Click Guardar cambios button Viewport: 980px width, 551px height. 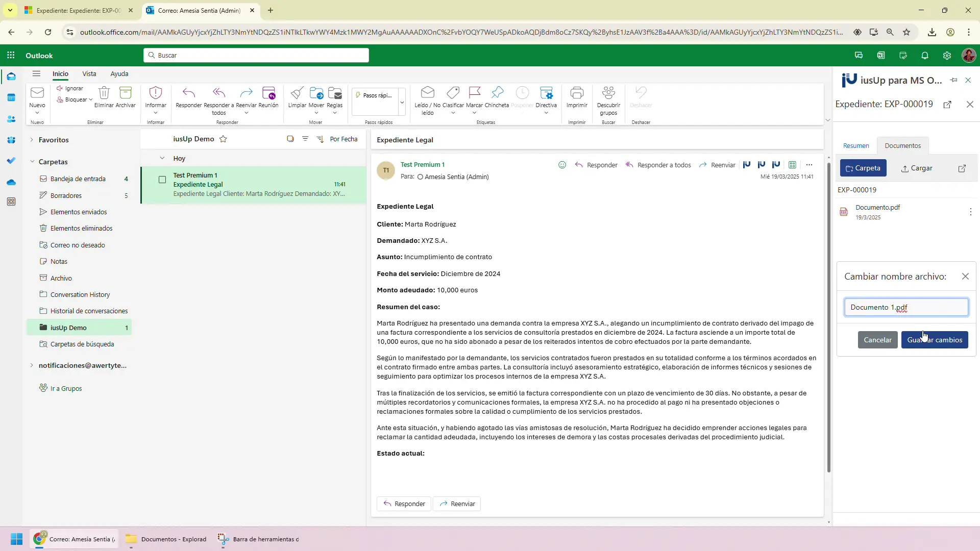coord(934,340)
